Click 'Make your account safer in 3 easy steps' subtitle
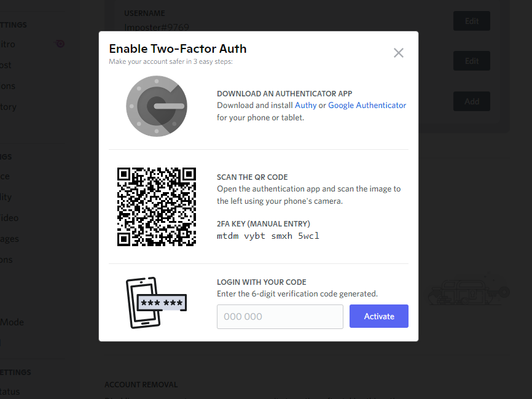Image resolution: width=532 pixels, height=399 pixels. [171, 62]
